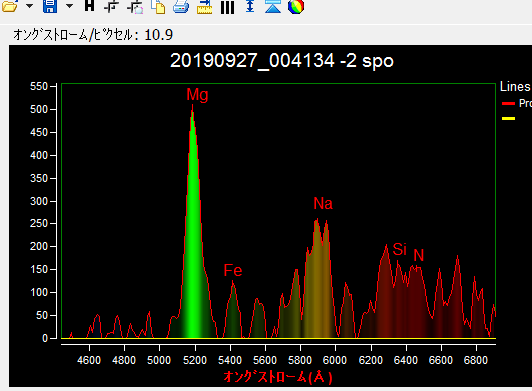This screenshot has width=532, height=391.
Task: Click the blue floppy disk save icon
Action: point(50,6)
